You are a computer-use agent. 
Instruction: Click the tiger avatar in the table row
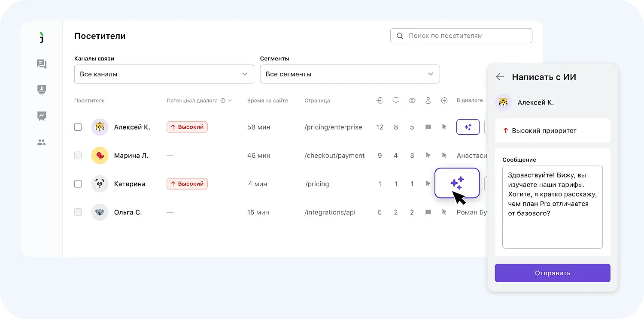pyautogui.click(x=100, y=127)
